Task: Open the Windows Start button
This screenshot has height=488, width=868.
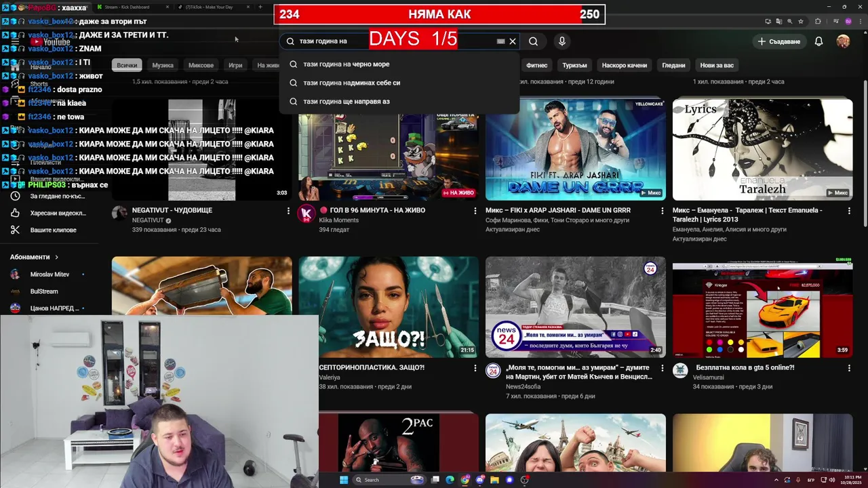Action: (x=343, y=480)
